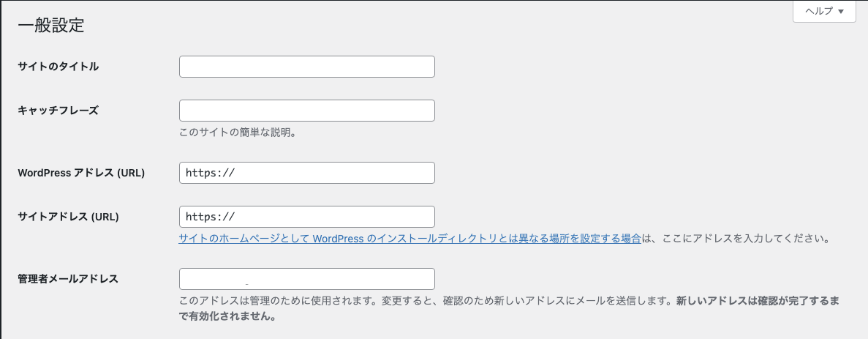Click the triangle arrow beside ヘルプ
The width and height of the screenshot is (868, 339).
pyautogui.click(x=841, y=12)
